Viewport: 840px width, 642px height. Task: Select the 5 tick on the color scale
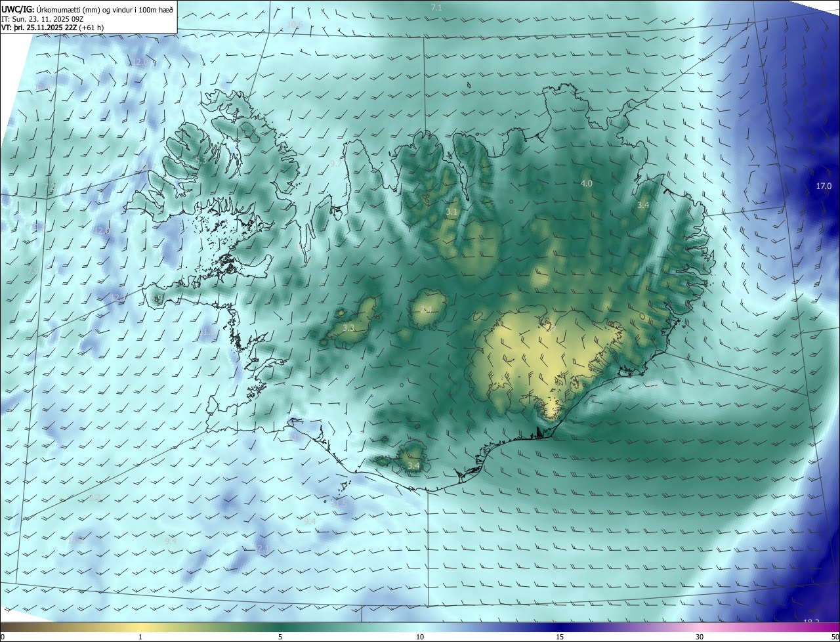coord(280,637)
